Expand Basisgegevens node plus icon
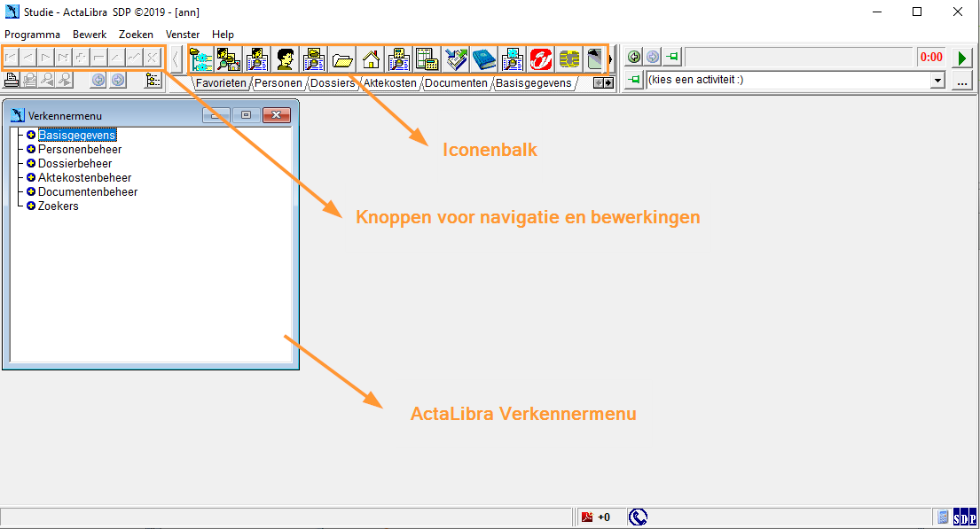The height and width of the screenshot is (529, 980). (31, 135)
